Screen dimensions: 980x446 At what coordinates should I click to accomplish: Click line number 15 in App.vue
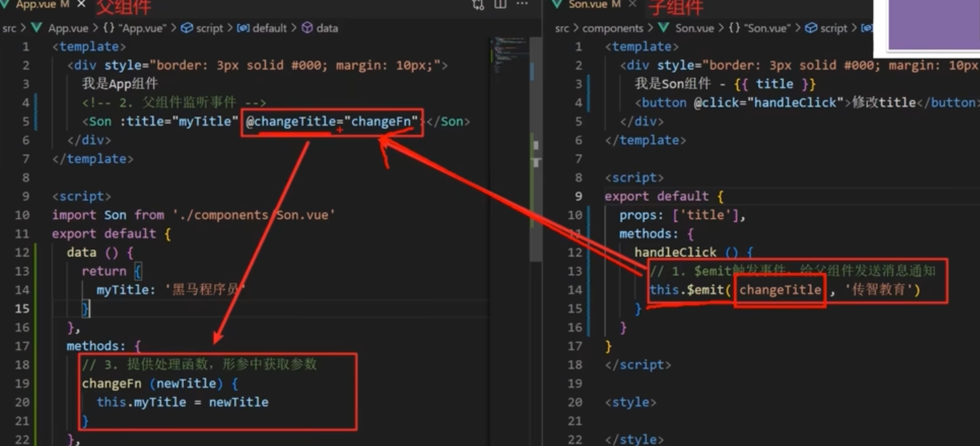click(x=22, y=309)
